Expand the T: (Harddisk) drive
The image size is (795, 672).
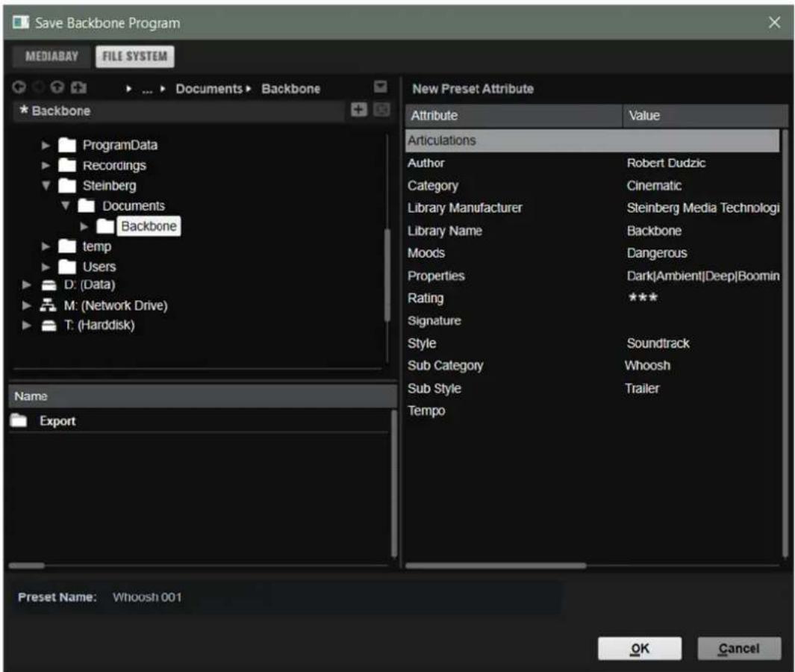(26, 325)
